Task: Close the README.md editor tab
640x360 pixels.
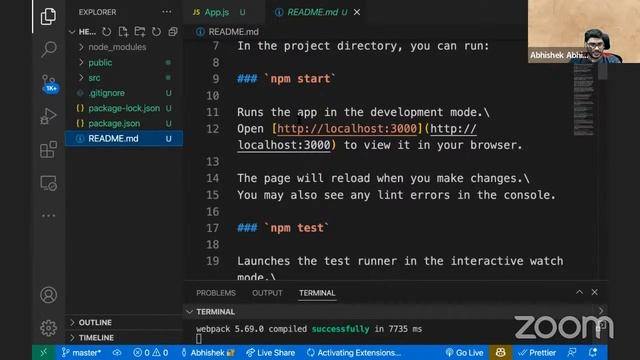Action: point(357,12)
